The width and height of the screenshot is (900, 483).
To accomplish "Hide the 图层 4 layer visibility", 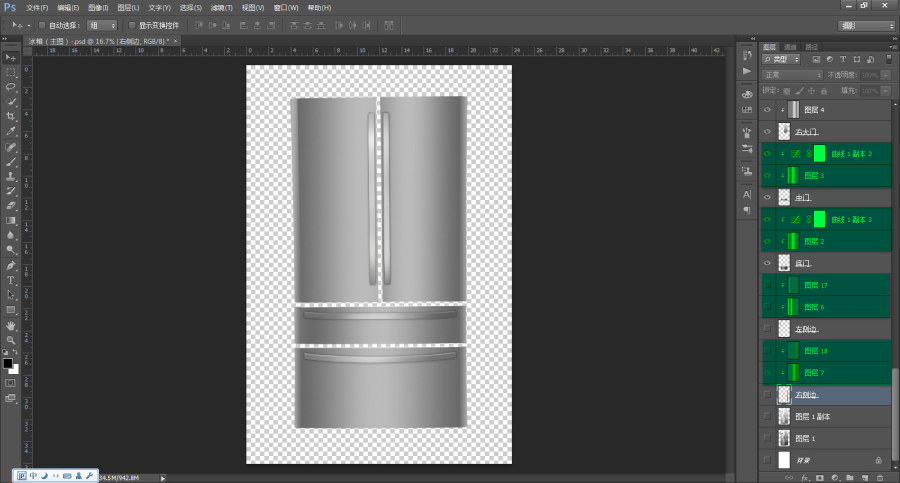I will [767, 110].
